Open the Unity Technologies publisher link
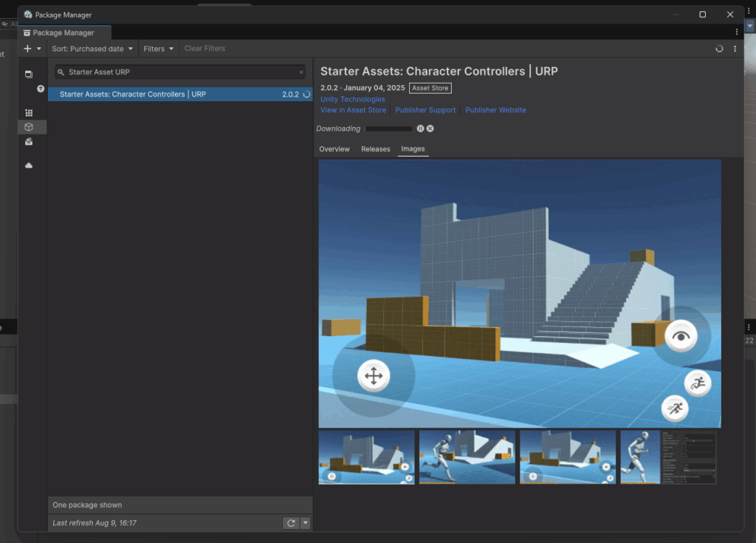This screenshot has height=543, width=756. pyautogui.click(x=353, y=100)
